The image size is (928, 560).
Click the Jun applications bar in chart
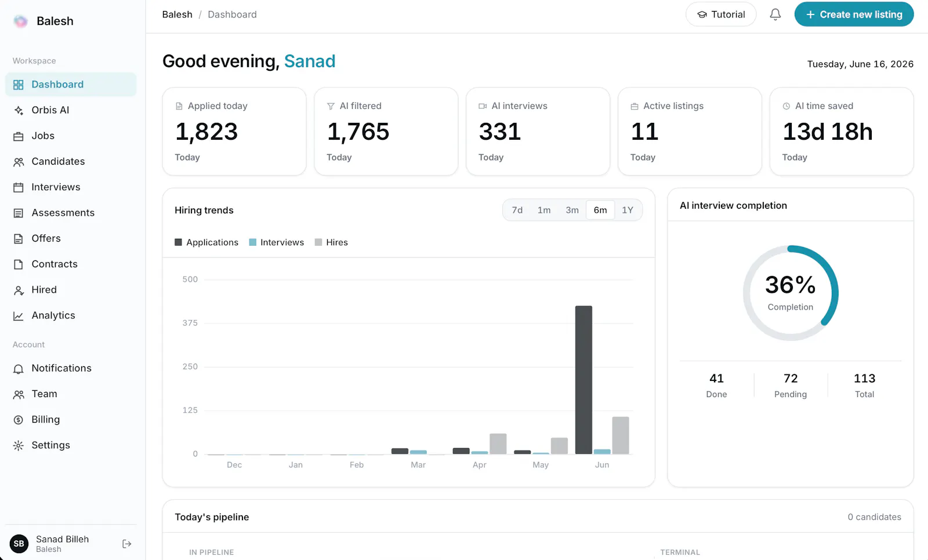[x=583, y=380]
